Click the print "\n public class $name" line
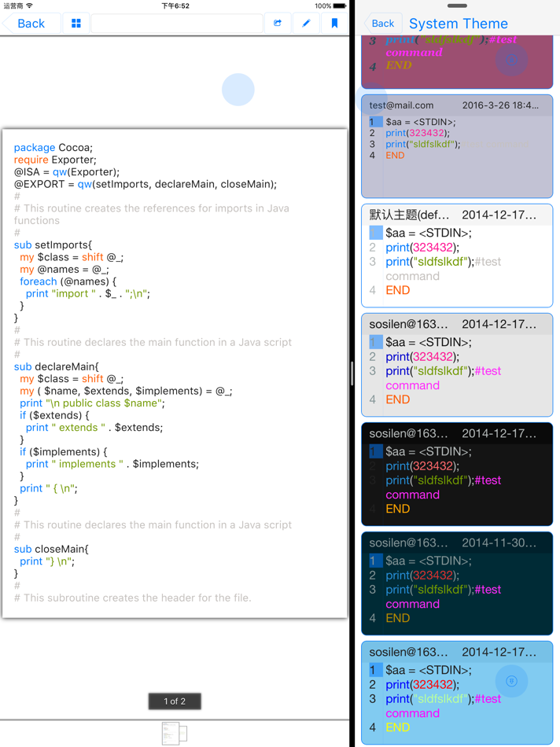Viewport: 560px width, 747px height. pos(93,403)
